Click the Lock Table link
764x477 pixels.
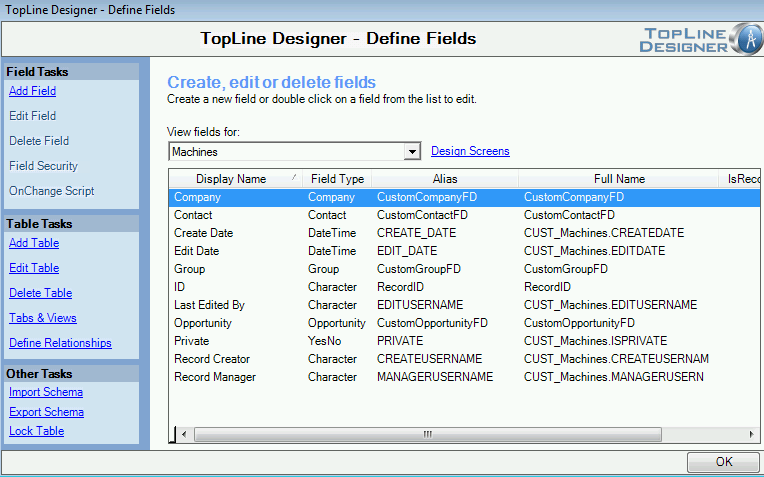(37, 431)
